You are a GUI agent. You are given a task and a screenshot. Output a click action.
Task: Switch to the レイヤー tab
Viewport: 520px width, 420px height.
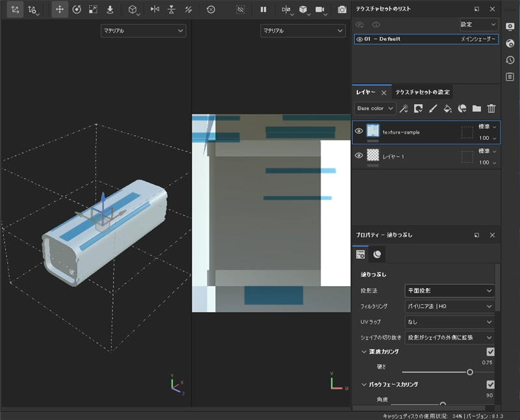point(366,92)
